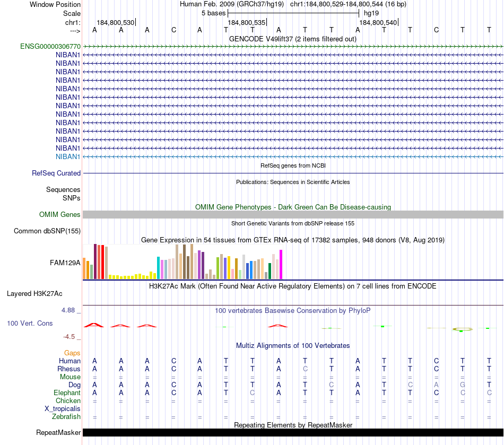Click the 100 Vert. Cons label

[x=30, y=323]
